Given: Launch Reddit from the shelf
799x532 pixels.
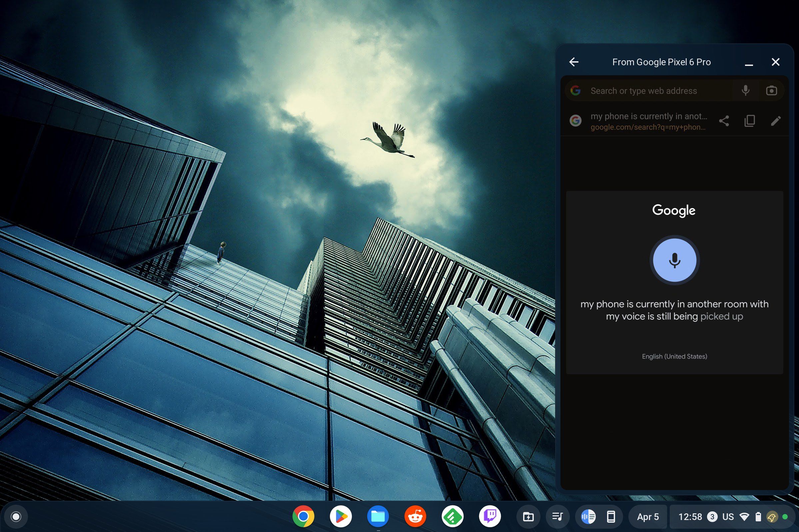Looking at the screenshot, I should tap(415, 516).
